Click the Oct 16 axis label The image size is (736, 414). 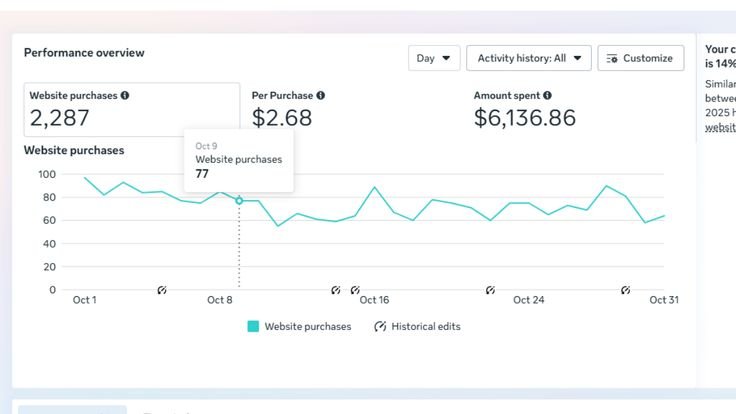coord(374,300)
